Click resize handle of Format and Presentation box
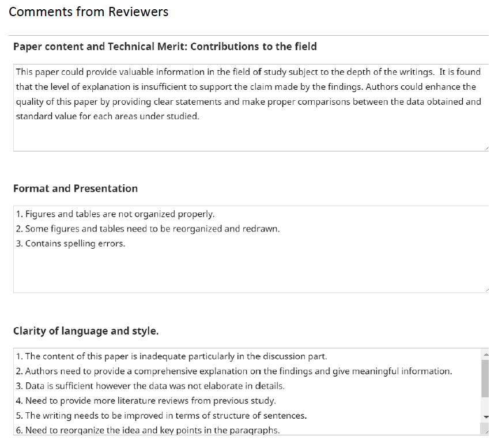Image resolution: width=498 pixels, height=448 pixels. tap(486, 290)
